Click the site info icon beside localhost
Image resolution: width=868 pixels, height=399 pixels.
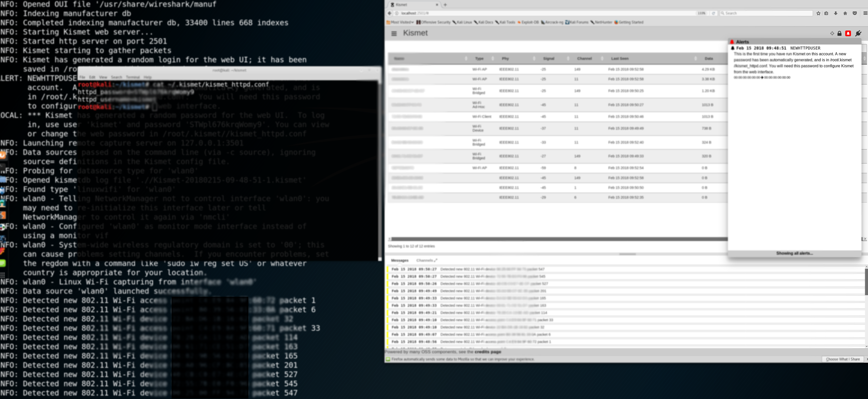[397, 13]
